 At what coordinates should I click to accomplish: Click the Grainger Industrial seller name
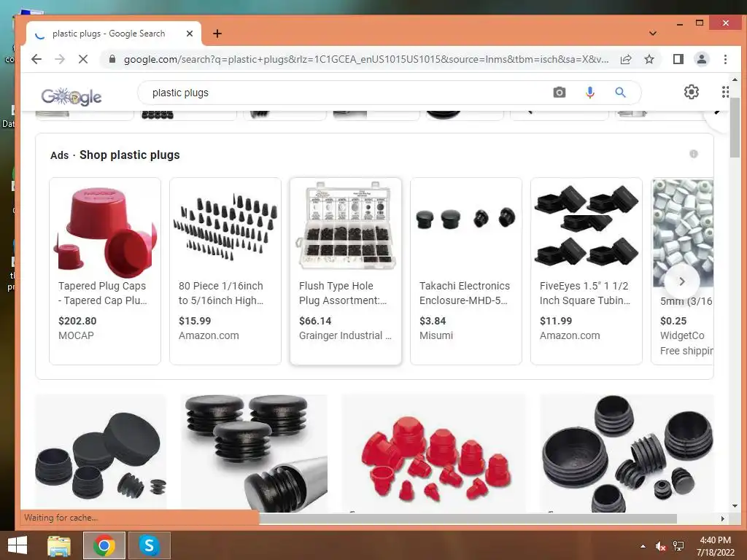point(345,335)
